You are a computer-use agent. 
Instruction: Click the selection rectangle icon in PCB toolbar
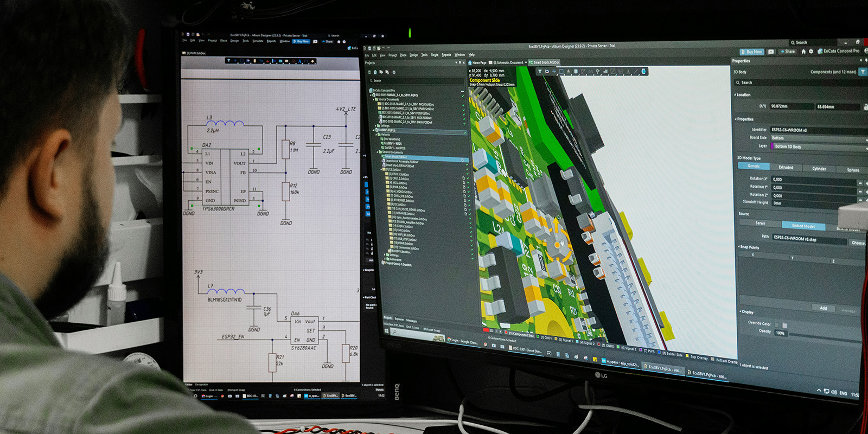coord(561,72)
